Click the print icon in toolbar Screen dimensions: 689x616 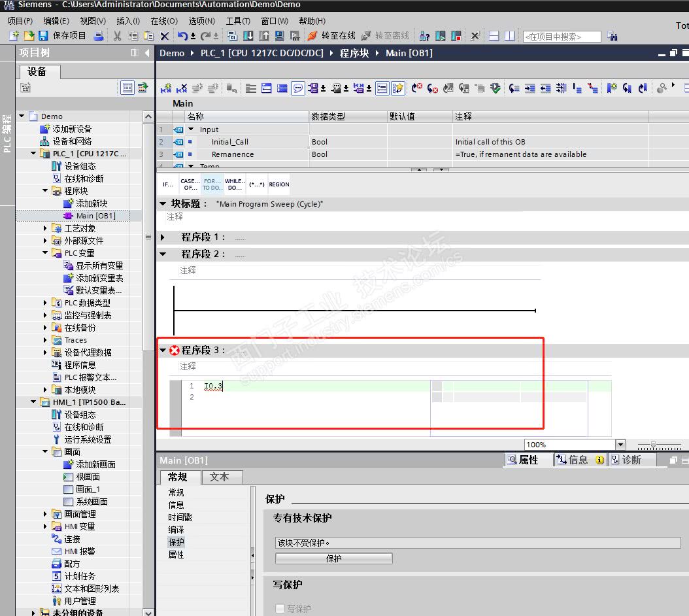(98, 36)
